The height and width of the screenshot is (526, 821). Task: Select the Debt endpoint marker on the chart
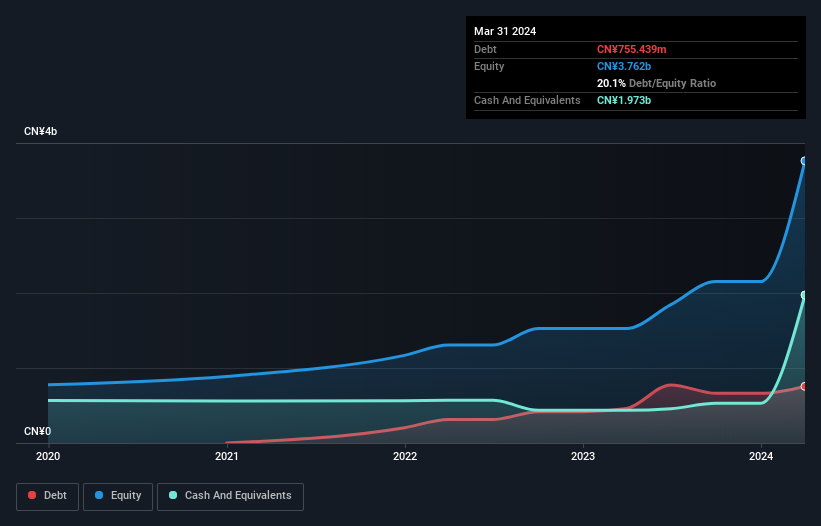pyautogui.click(x=804, y=386)
